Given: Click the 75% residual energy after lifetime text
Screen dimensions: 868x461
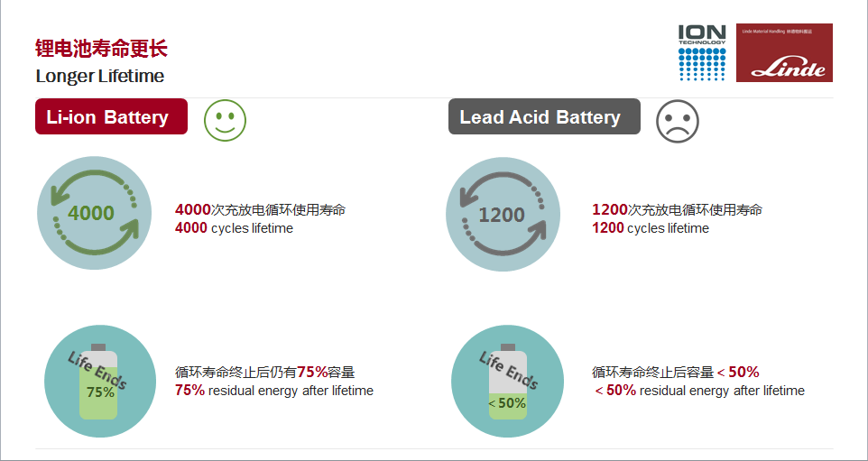Looking at the screenshot, I should (274, 390).
